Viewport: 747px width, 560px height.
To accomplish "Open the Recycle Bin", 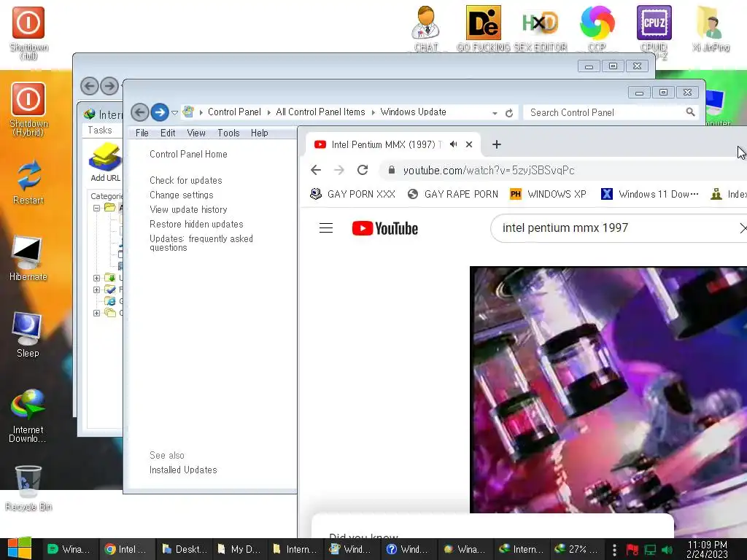I will [x=28, y=488].
